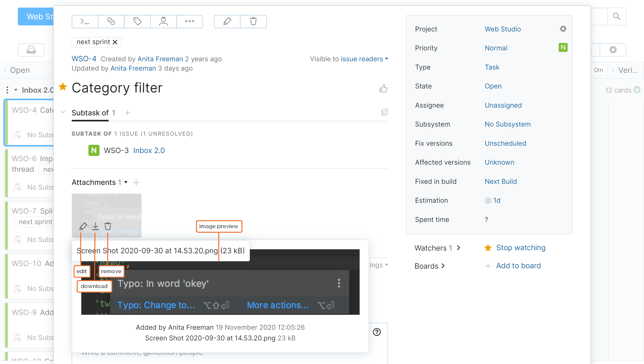Open the Attachments dropdown arrow
Image resolution: width=644 pixels, height=364 pixels.
pos(126,182)
